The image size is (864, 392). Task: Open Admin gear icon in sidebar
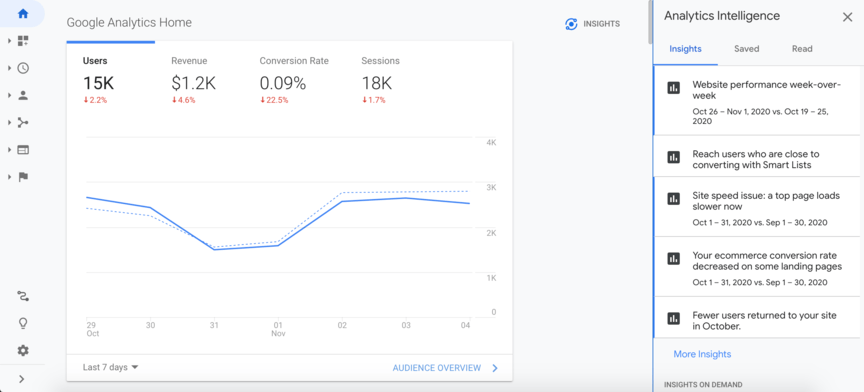tap(23, 351)
